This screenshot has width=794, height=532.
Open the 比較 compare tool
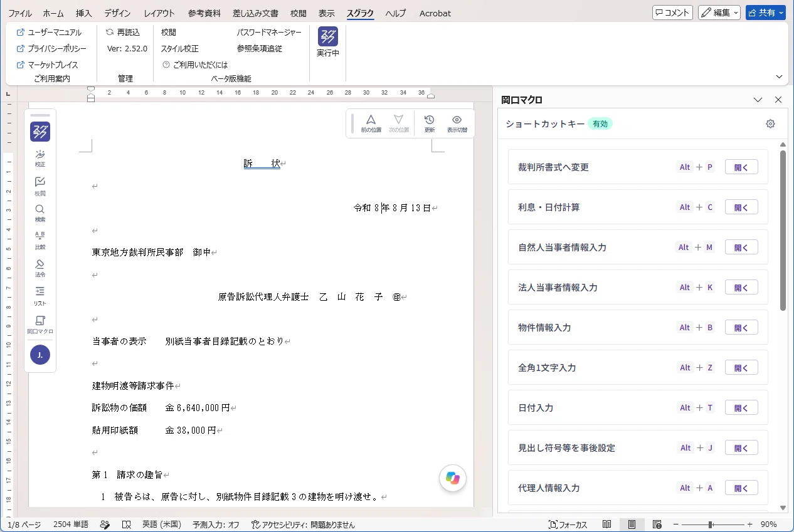(x=40, y=241)
